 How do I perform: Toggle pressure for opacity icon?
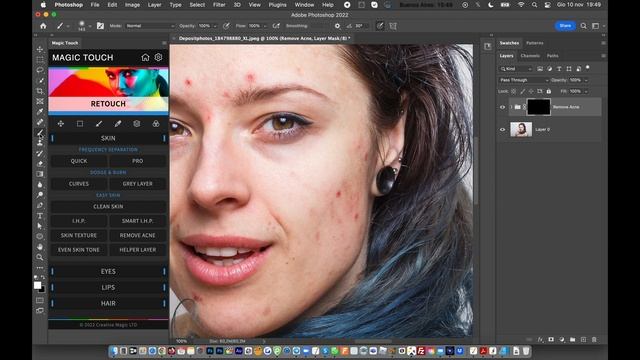point(226,26)
